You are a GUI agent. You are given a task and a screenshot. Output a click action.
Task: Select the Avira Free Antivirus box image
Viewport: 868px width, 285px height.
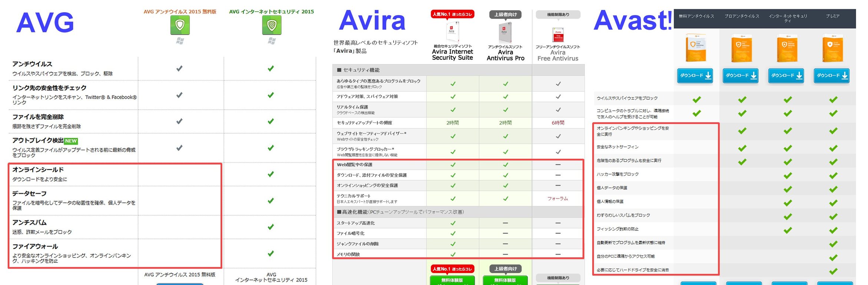(558, 35)
